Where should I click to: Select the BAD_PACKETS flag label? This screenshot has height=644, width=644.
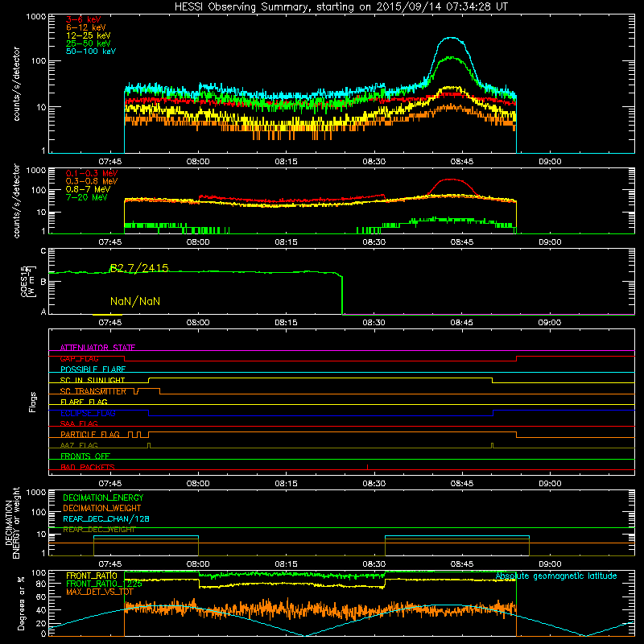[x=88, y=467]
